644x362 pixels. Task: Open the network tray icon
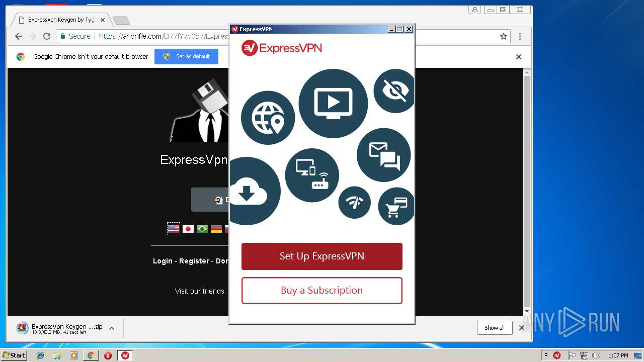pos(584,355)
